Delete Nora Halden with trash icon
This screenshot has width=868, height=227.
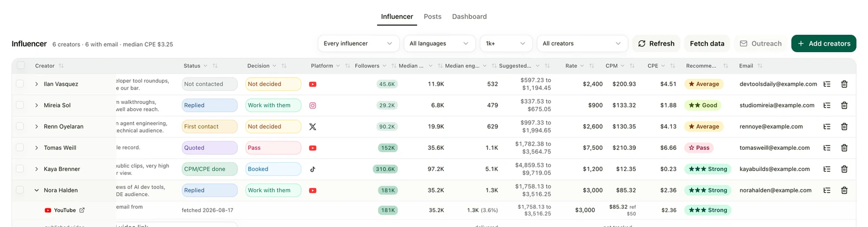coord(844,190)
